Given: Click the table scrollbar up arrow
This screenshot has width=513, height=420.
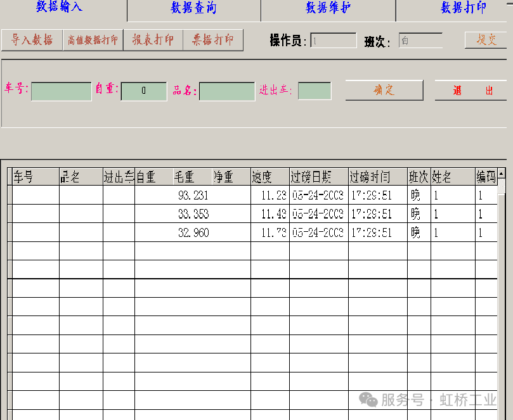Looking at the screenshot, I should pos(502,174).
